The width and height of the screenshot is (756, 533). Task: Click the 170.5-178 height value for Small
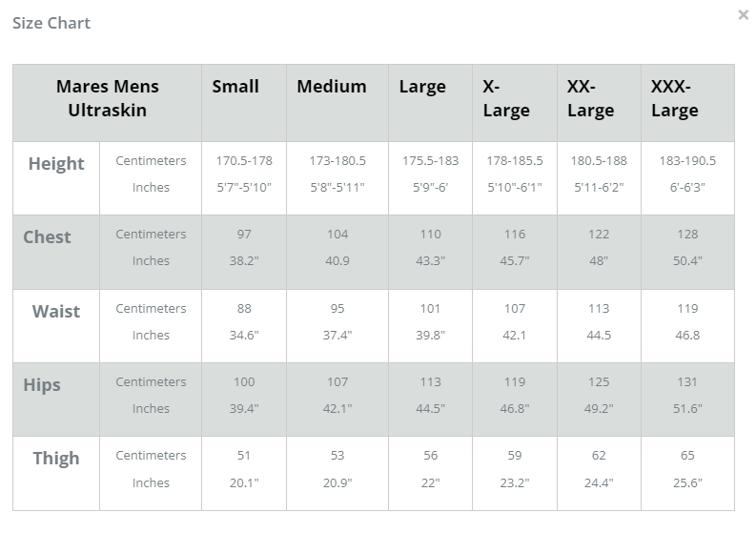[244, 160]
